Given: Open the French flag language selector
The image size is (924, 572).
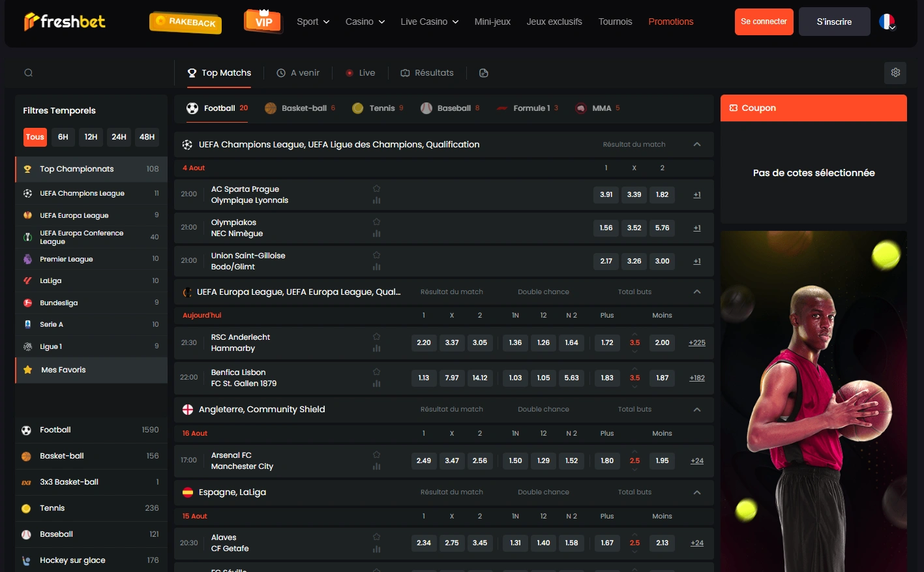Looking at the screenshot, I should pos(887,22).
